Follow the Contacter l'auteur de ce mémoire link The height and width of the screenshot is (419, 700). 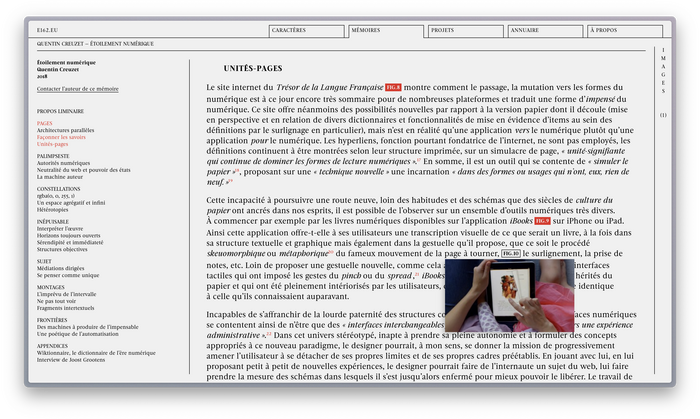(x=78, y=89)
